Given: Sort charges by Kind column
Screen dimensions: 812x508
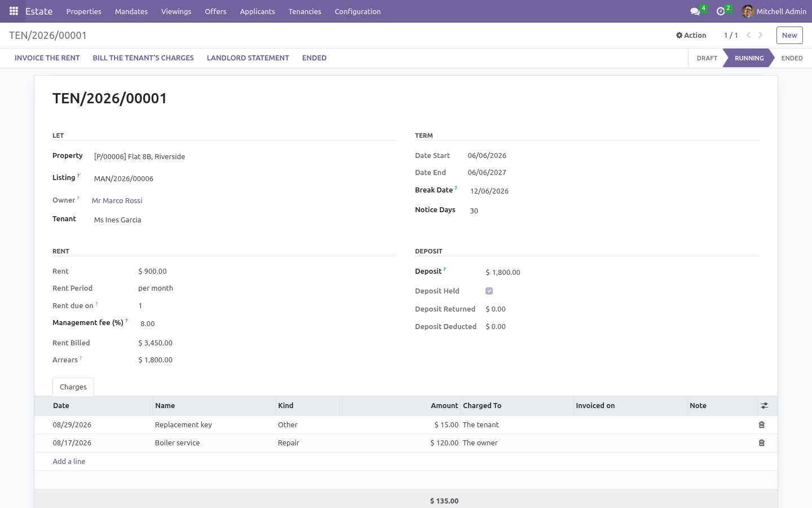Looking at the screenshot, I should (x=309, y=406).
